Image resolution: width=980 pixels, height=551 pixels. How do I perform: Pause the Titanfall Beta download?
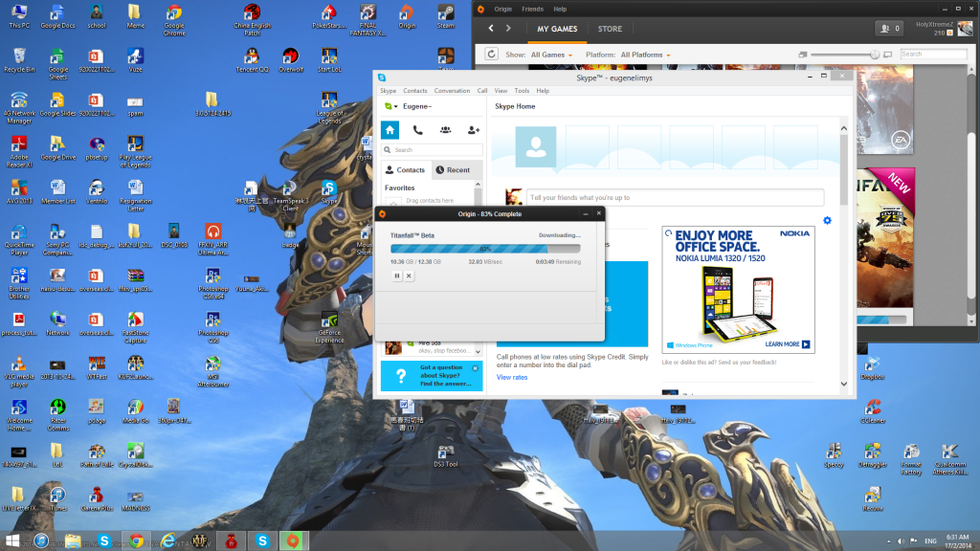[397, 275]
